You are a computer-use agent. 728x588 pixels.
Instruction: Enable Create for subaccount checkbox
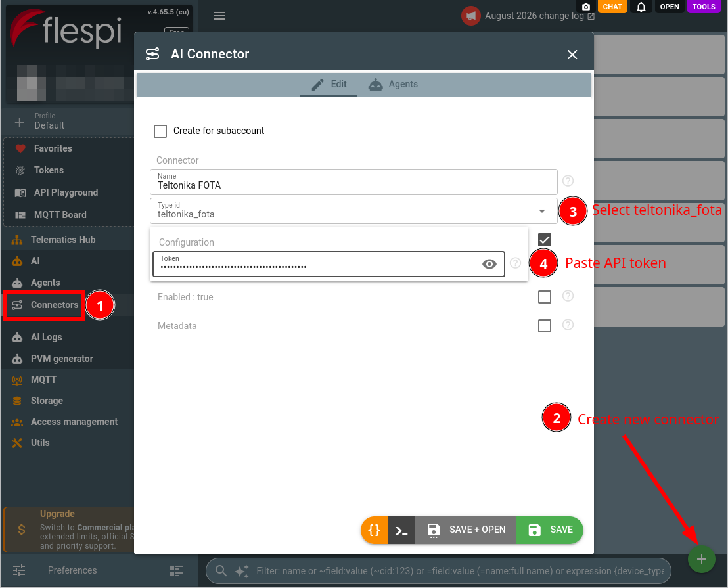tap(160, 131)
